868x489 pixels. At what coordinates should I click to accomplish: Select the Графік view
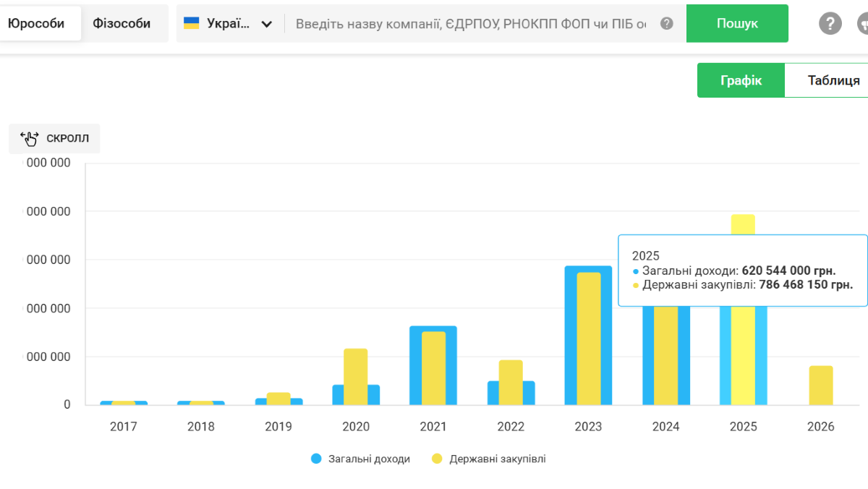(x=741, y=80)
